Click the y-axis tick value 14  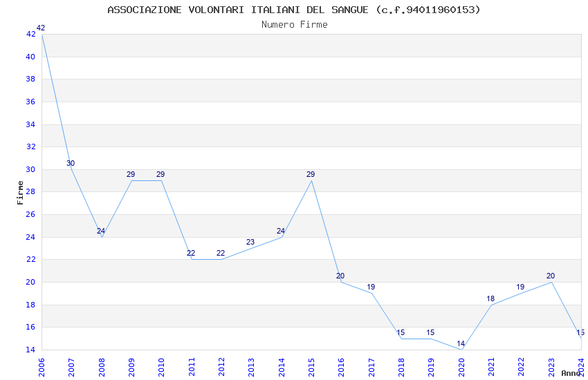(30, 350)
